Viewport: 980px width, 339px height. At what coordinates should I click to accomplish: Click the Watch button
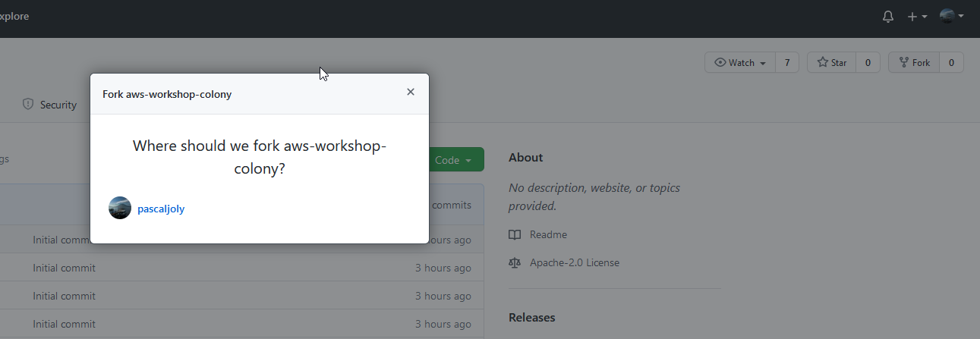[x=740, y=62]
